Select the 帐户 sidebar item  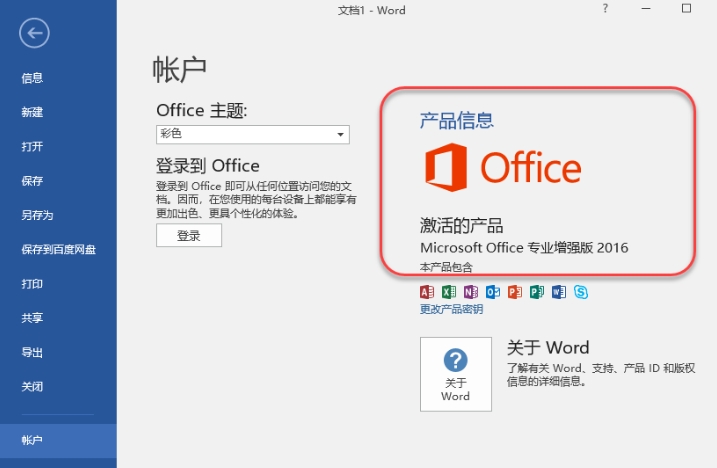[x=59, y=440]
